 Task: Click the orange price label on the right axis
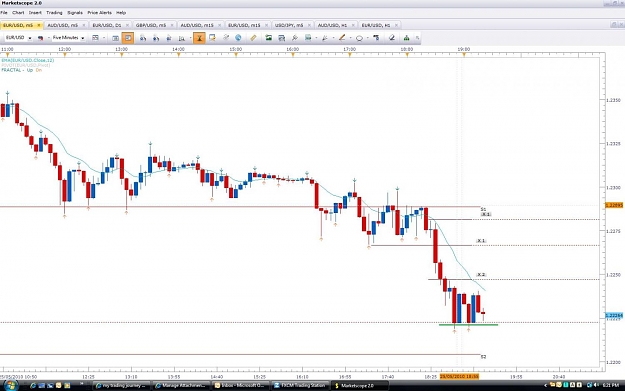(614, 205)
